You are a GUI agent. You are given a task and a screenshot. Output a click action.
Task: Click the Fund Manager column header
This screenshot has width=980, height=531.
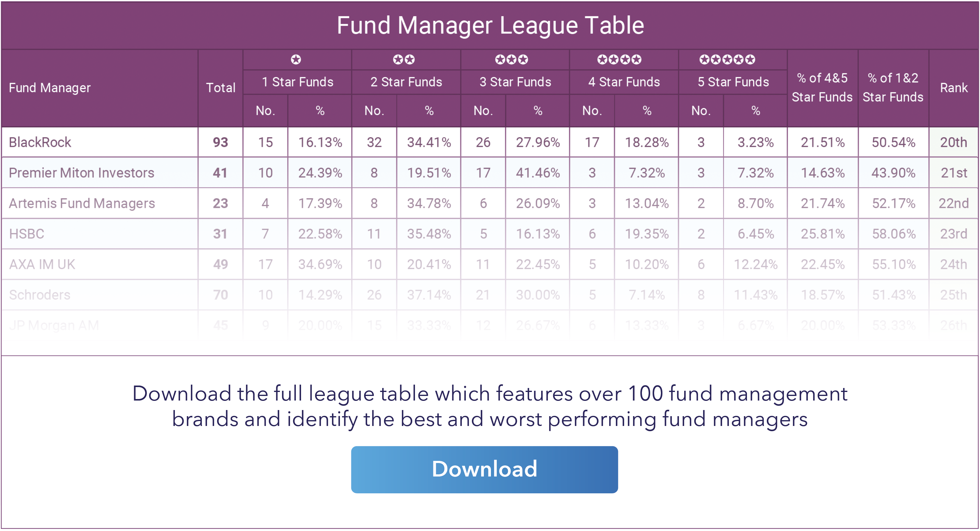(x=50, y=88)
